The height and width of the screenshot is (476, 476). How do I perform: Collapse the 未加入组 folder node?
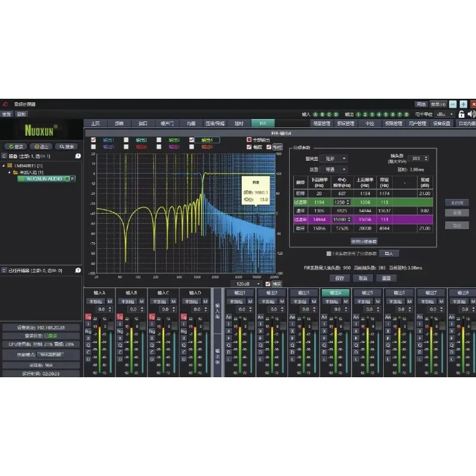pos(9,172)
